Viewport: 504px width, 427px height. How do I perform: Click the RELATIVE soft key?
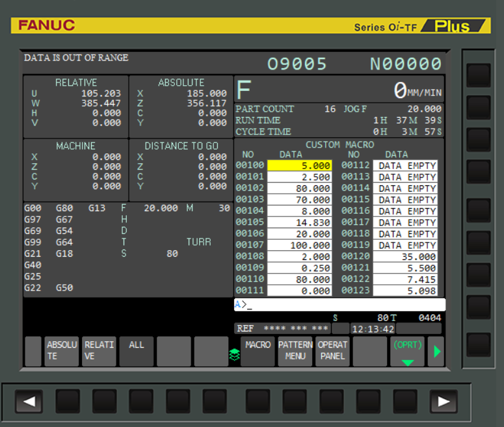(99, 351)
